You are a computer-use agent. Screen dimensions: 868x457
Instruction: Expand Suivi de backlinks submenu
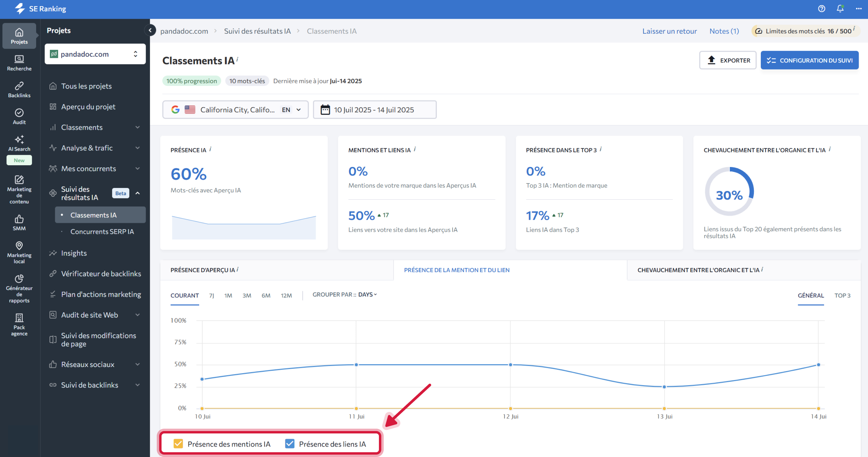click(138, 385)
